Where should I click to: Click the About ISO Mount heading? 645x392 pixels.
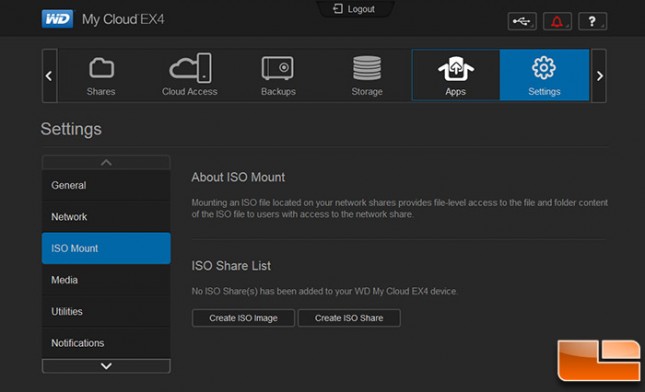[238, 177]
